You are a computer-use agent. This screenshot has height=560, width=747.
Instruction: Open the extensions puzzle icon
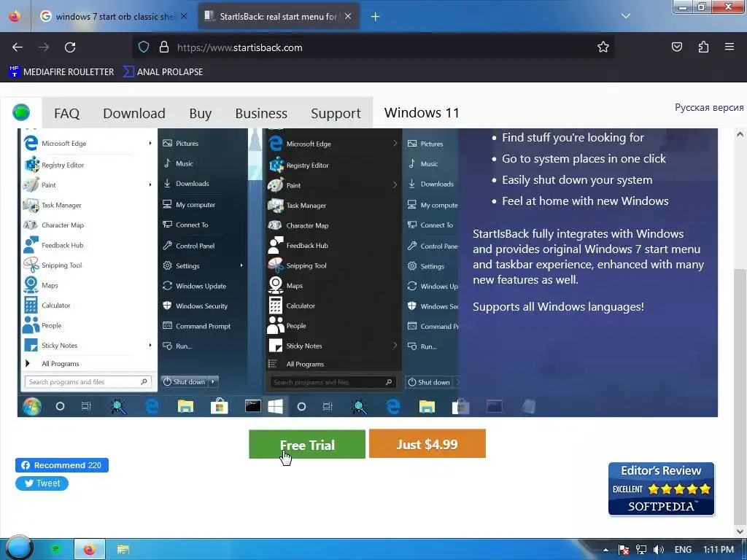(x=703, y=47)
